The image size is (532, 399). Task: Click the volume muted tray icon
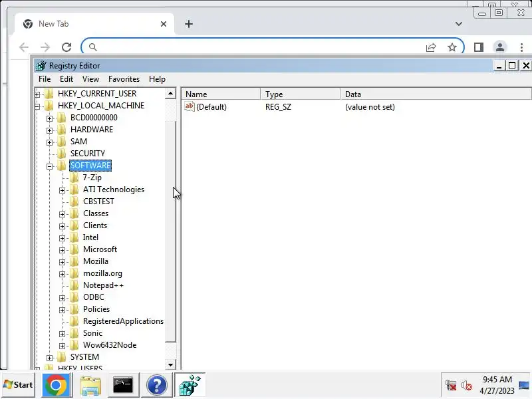[x=467, y=386]
